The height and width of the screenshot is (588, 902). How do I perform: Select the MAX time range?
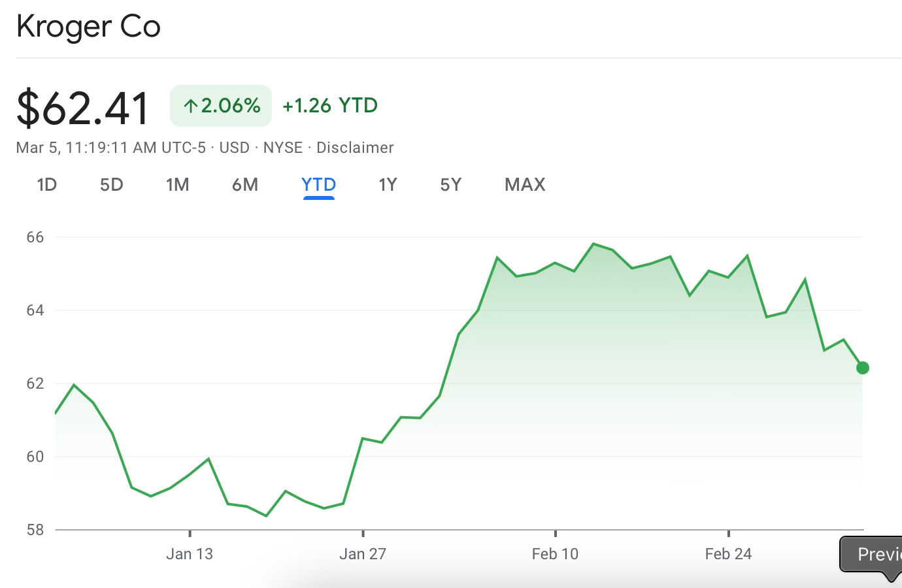pyautogui.click(x=525, y=185)
